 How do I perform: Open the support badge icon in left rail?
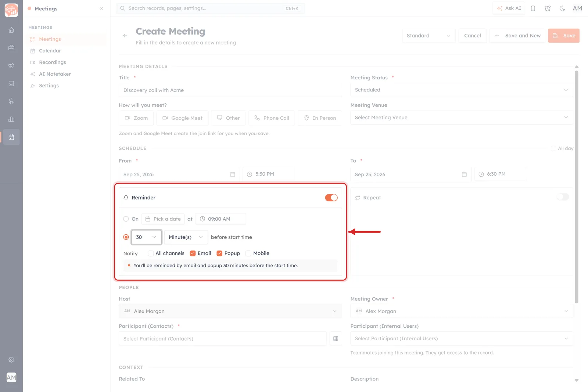[11, 101]
